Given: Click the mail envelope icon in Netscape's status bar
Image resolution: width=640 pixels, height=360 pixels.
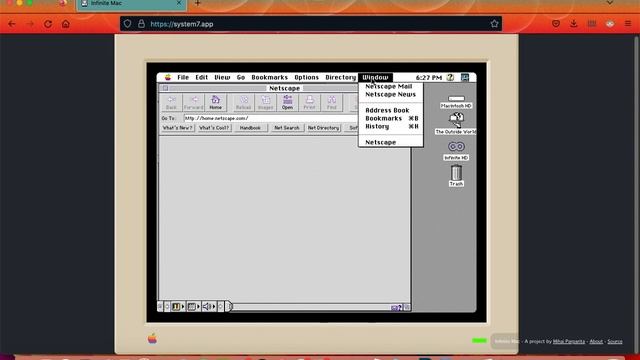Looking at the screenshot, I should click(396, 307).
